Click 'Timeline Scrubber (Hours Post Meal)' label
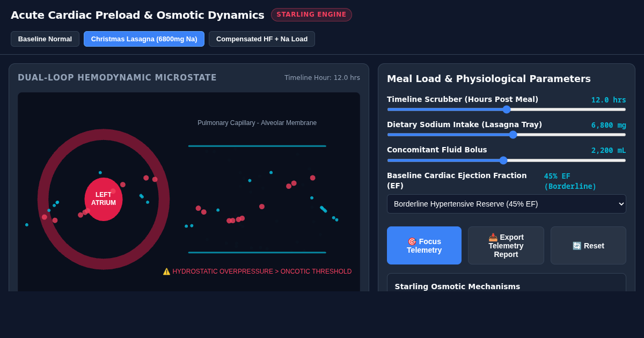 463,99
